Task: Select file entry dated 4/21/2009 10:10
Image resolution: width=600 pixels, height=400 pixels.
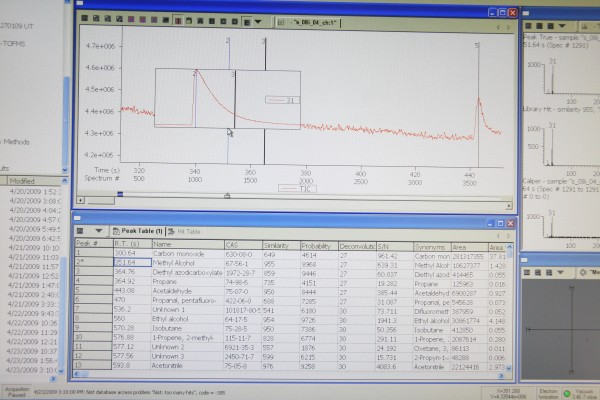Action: [x=34, y=248]
